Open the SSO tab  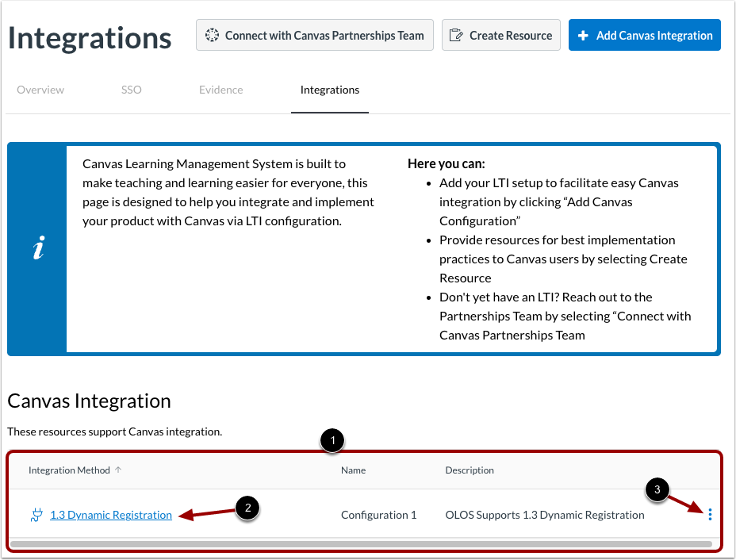pos(131,90)
